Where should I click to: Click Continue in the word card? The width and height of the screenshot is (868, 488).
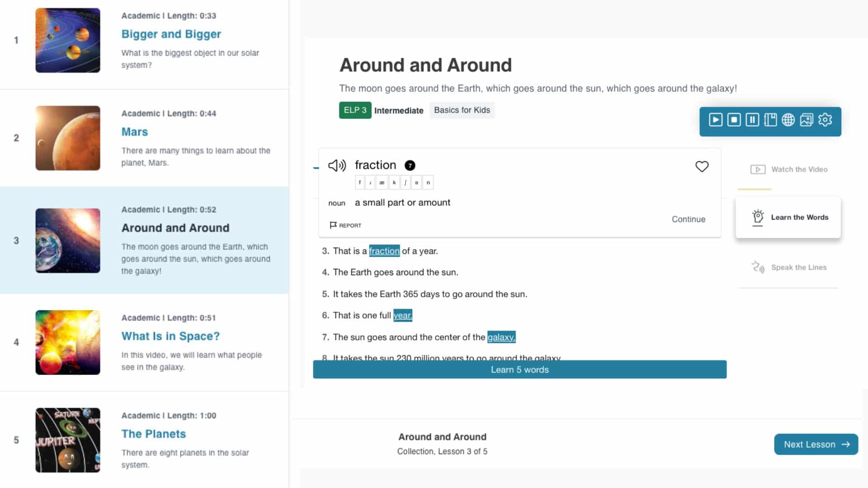point(688,219)
